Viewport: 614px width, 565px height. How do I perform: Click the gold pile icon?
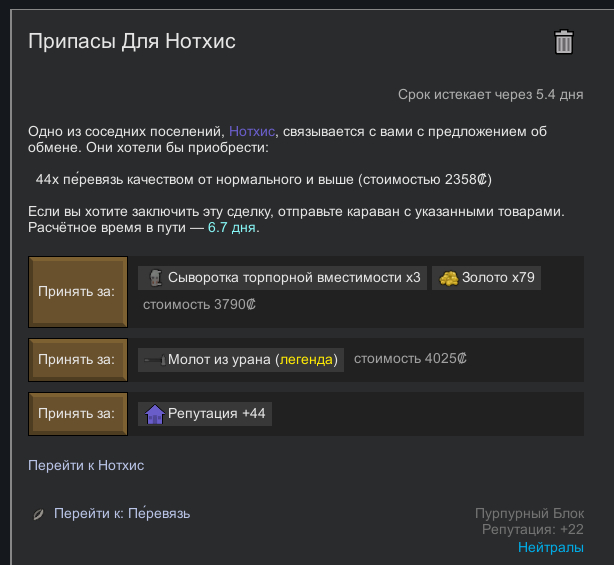point(449,278)
